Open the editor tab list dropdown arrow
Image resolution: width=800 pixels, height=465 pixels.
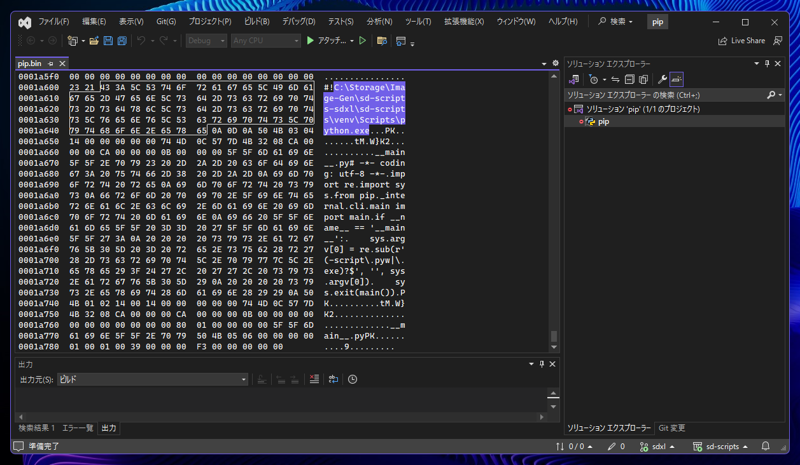(544, 63)
